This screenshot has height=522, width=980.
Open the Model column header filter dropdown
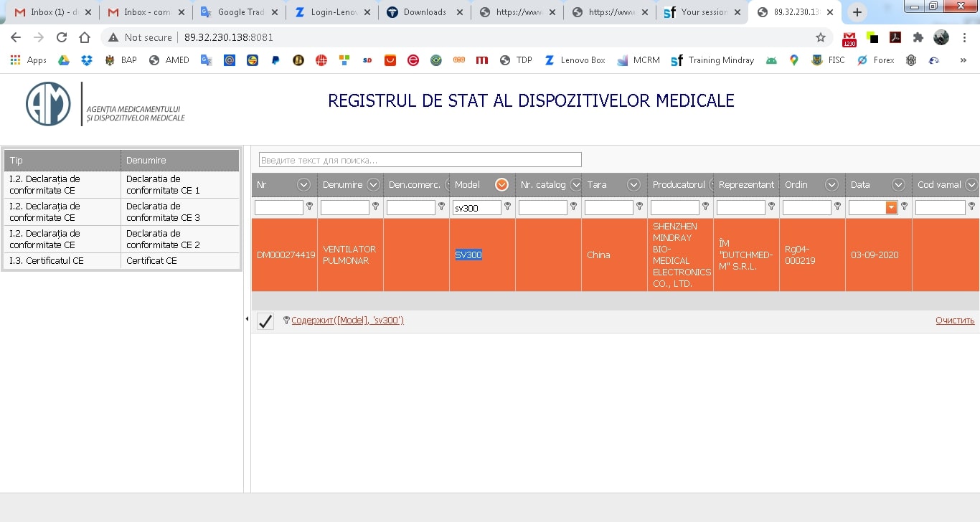coord(501,185)
